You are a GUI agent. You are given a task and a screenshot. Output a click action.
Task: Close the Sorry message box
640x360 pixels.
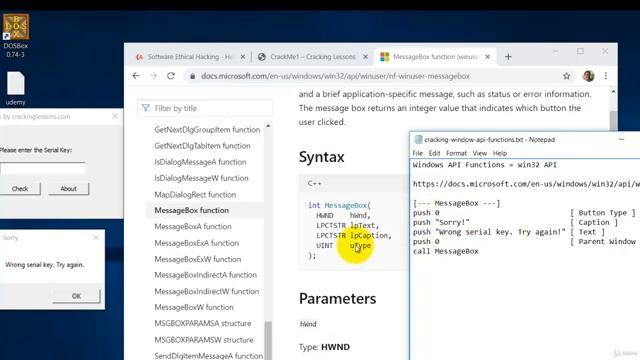(x=96, y=237)
